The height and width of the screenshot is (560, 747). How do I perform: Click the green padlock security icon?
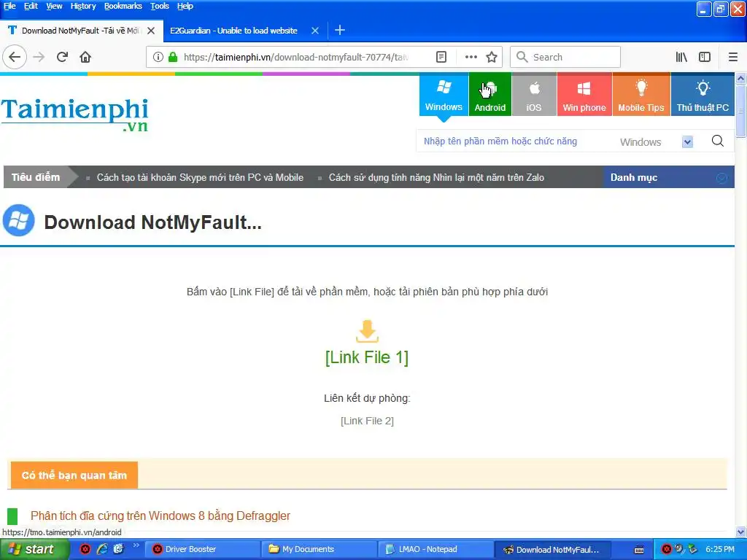(x=173, y=57)
